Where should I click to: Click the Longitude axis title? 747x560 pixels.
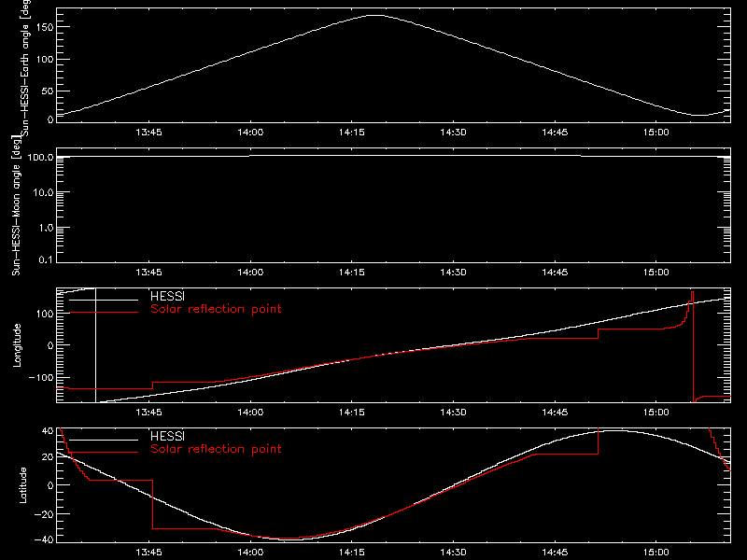point(17,345)
